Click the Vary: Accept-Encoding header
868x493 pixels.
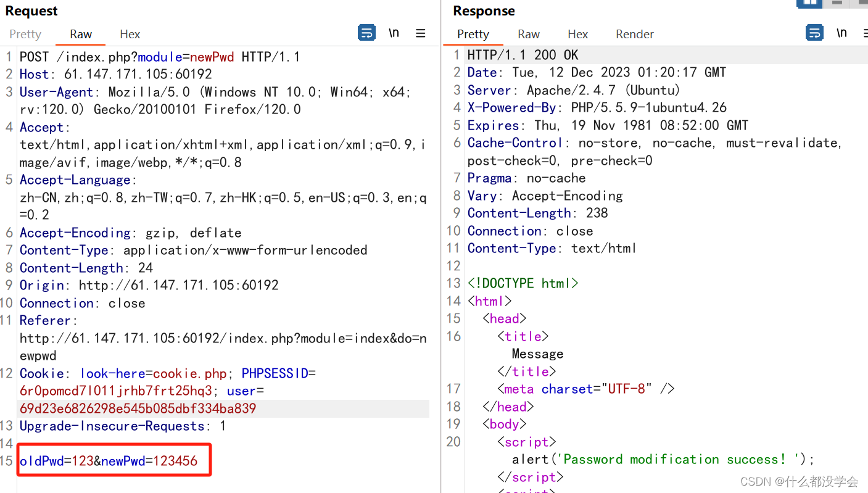click(545, 196)
